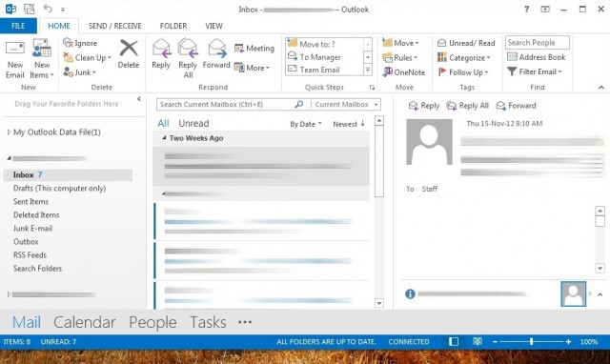
Task: Expand My Outlook Data File(1) tree
Action: click(x=9, y=132)
